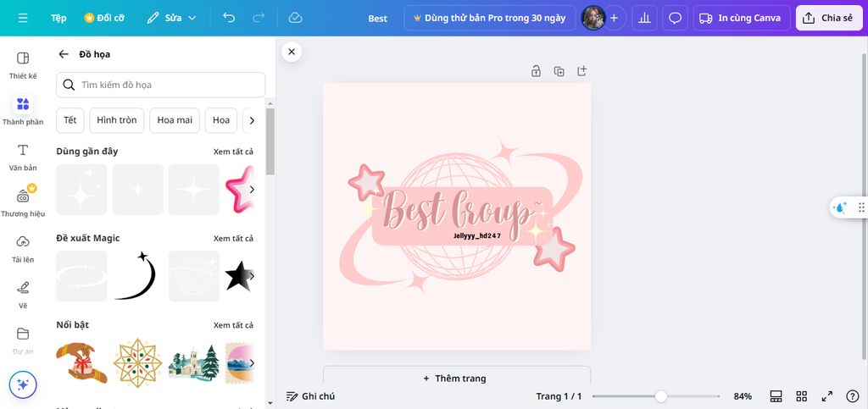
Task: Open the user profile avatar
Action: tap(593, 18)
